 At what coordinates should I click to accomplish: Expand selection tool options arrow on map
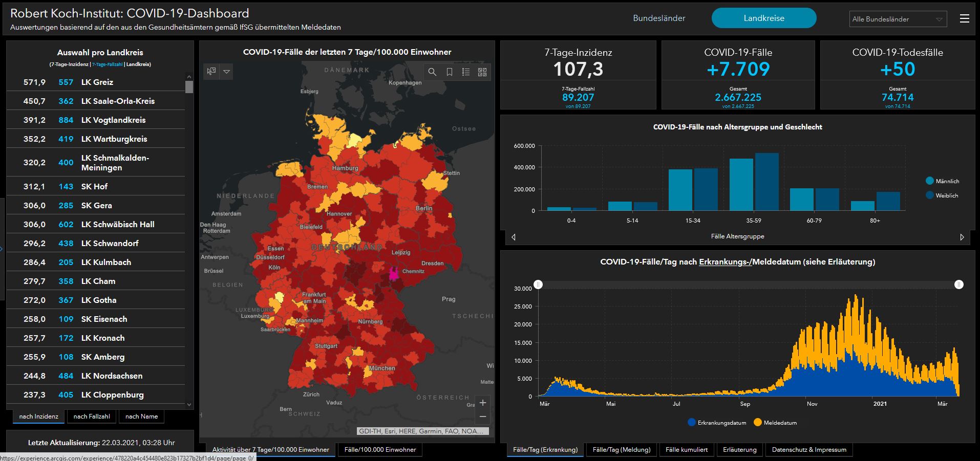tap(226, 72)
